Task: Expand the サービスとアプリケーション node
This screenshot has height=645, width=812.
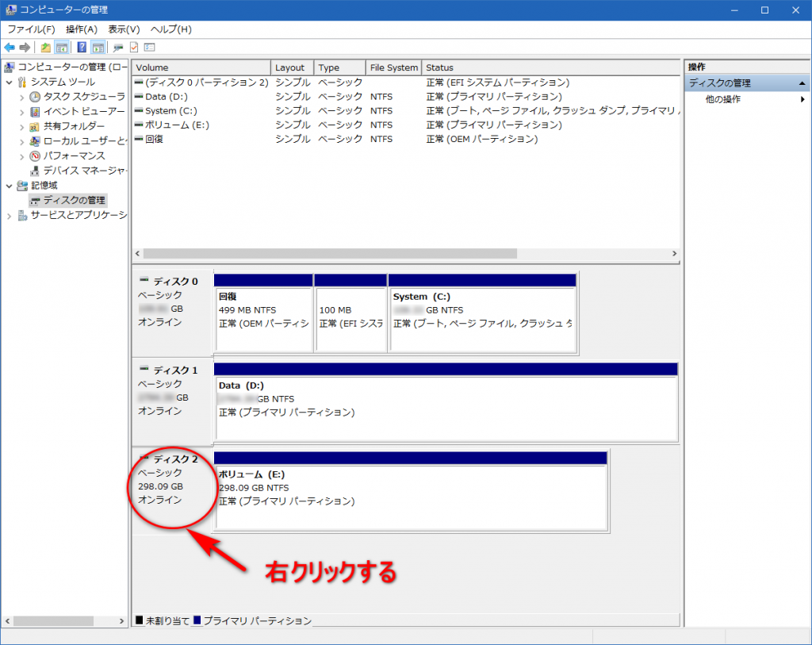Action: click(10, 215)
